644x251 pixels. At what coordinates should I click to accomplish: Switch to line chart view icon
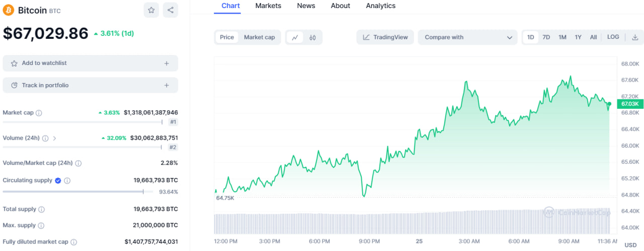295,37
